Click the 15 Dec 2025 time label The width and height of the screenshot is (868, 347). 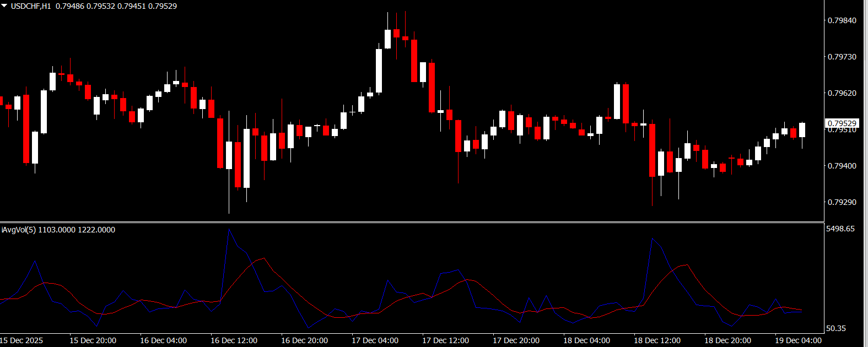coord(21,340)
